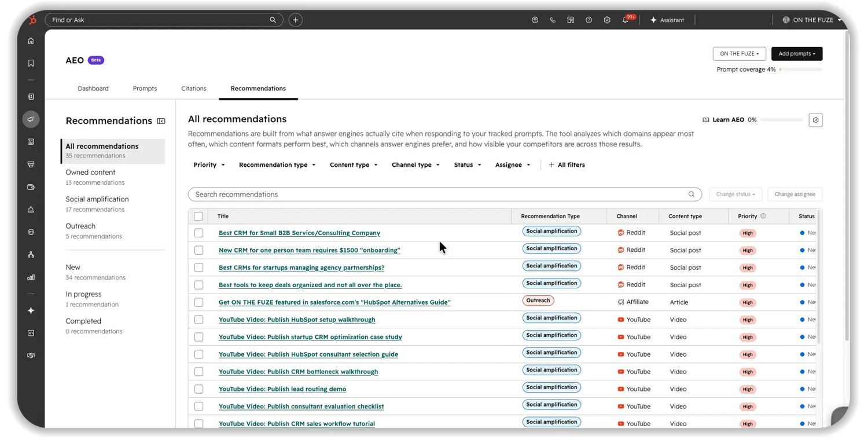Open YouTube Video: Publish HubSpot consultant selection guide
The height and width of the screenshot is (447, 868).
coord(308,354)
